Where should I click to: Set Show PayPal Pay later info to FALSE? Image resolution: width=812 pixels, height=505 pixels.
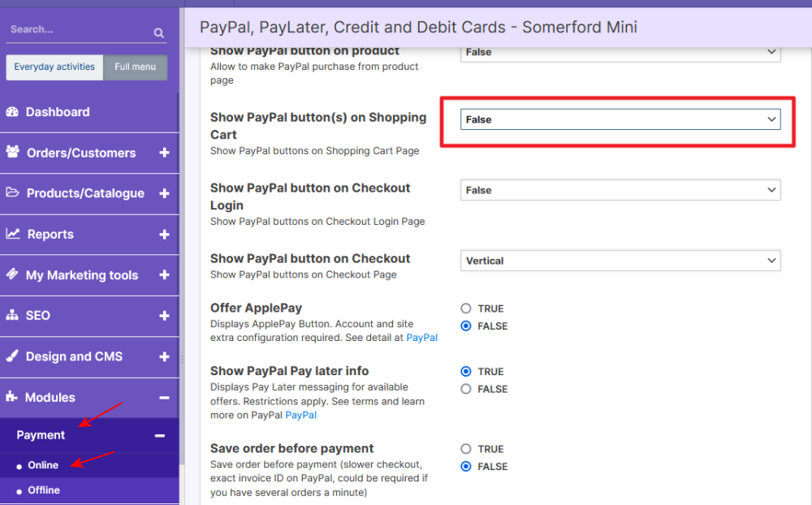coord(466,389)
